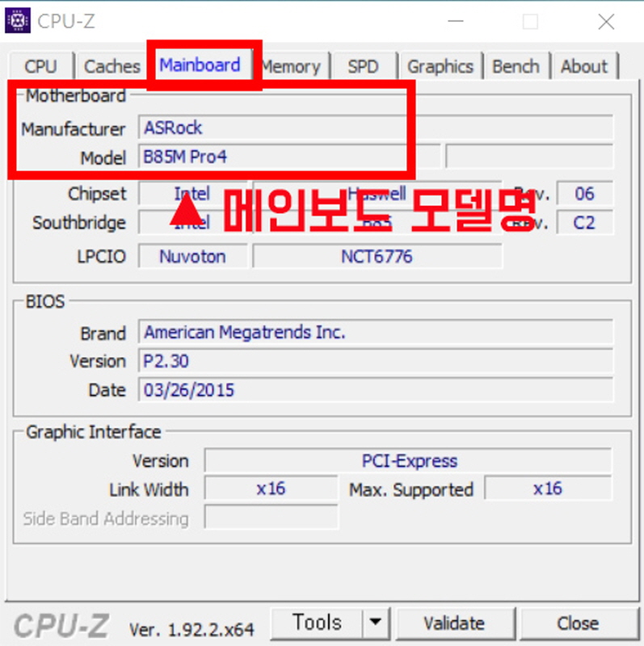The width and height of the screenshot is (644, 646).
Task: Open the Memory tab
Action: pos(291,66)
